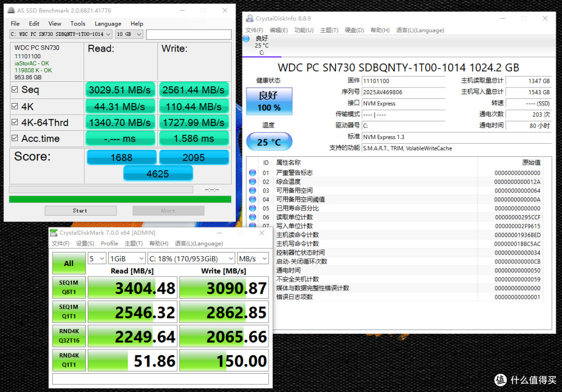Open the 功能(U) menu in CrystalDiskInfo
The width and height of the screenshot is (562, 392).
pos(303,30)
